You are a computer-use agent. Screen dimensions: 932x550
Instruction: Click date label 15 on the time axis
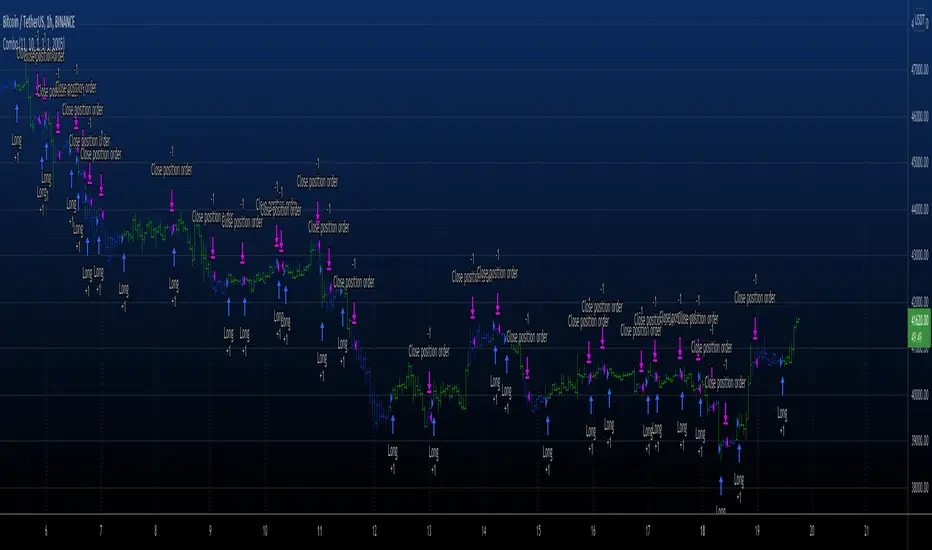point(538,530)
